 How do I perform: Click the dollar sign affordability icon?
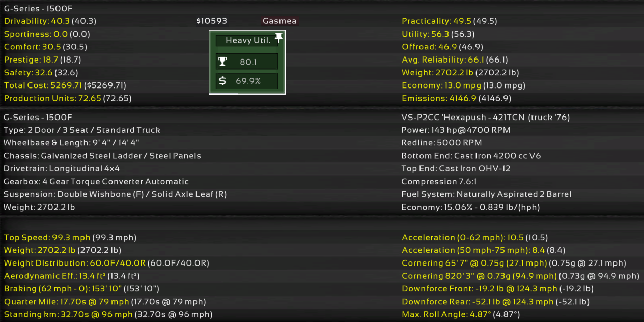(x=222, y=81)
